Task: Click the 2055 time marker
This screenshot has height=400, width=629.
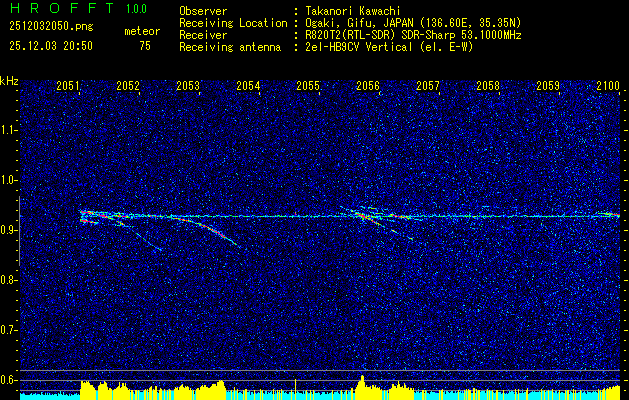Action: tap(308, 86)
